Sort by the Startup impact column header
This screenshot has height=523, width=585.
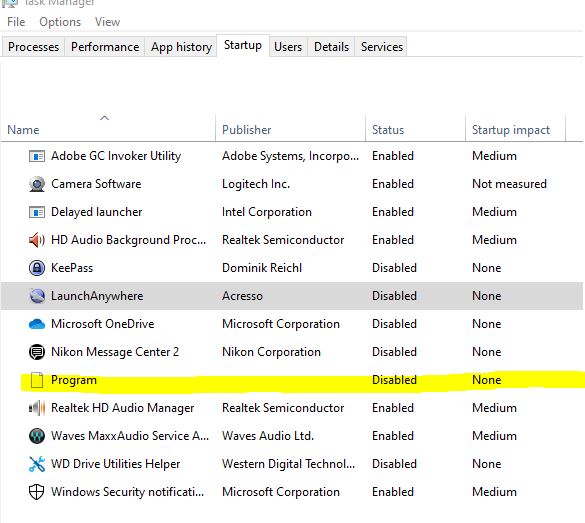coord(515,129)
